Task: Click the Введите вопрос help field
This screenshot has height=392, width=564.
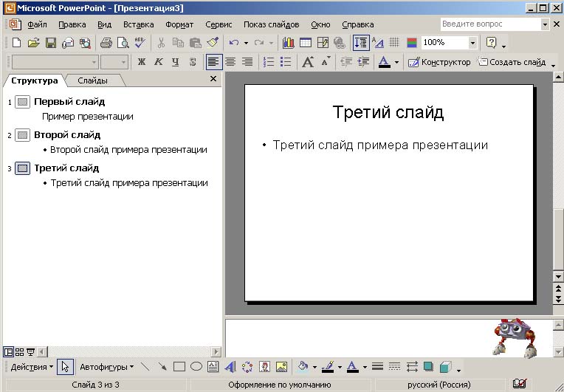Action: click(x=490, y=24)
